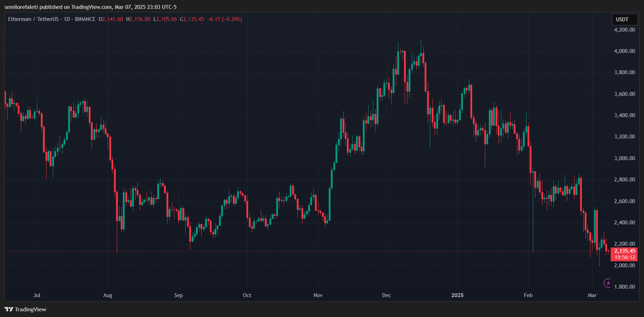Click the 3,000.00 price axis label

624,158
